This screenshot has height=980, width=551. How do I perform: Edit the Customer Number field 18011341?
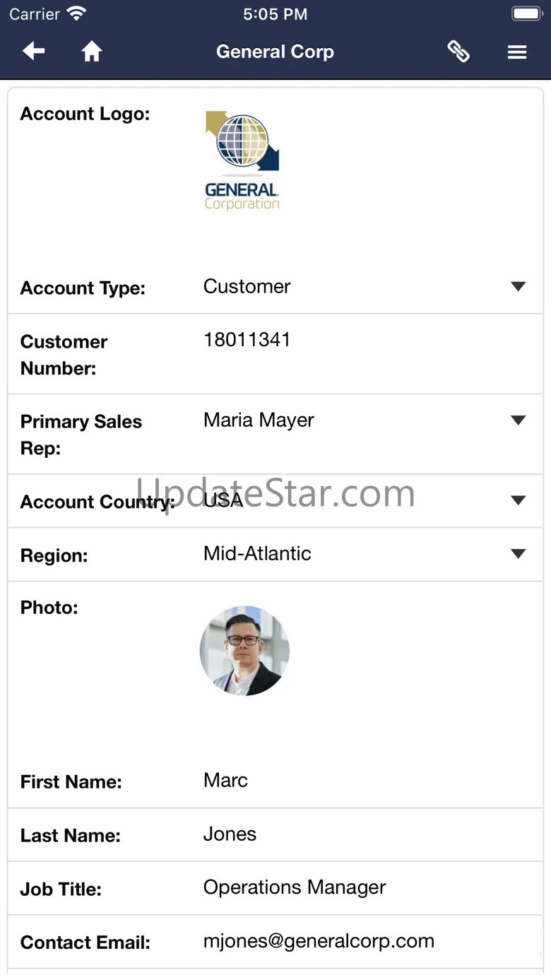point(247,340)
